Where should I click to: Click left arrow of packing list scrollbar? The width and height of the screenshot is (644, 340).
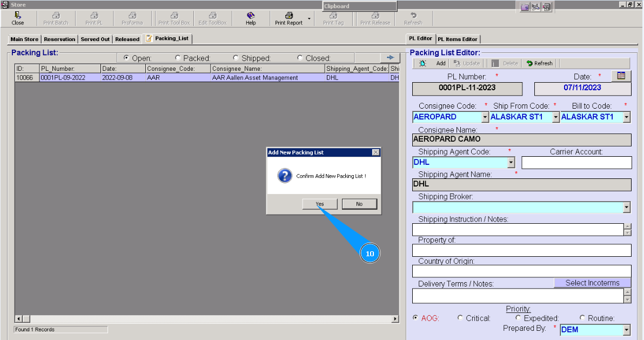[18, 319]
